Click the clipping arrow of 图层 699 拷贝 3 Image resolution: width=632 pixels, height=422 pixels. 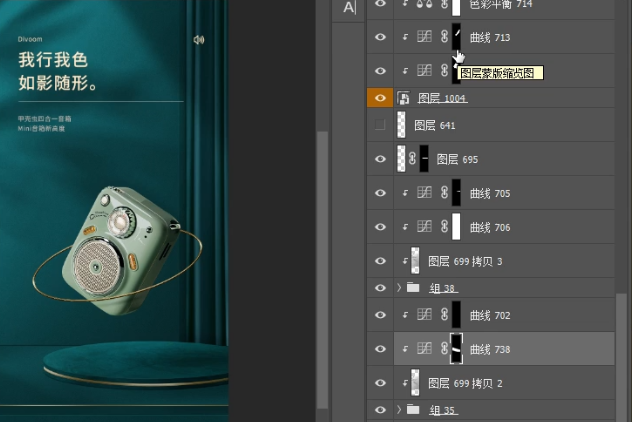(x=405, y=261)
